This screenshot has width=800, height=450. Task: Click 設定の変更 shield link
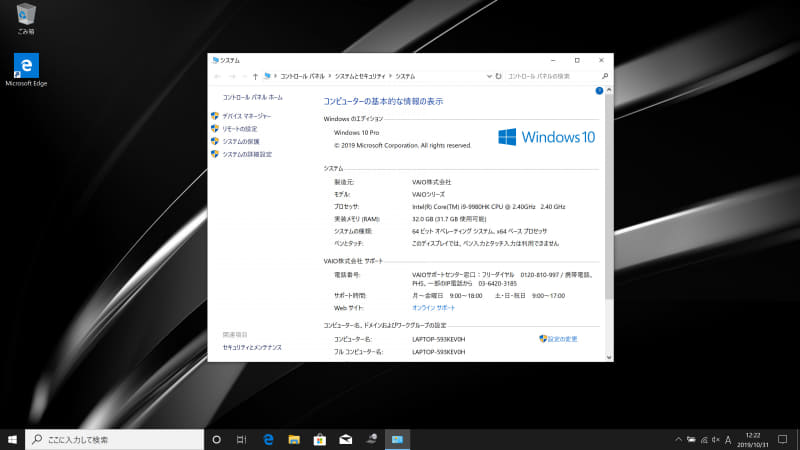558,339
